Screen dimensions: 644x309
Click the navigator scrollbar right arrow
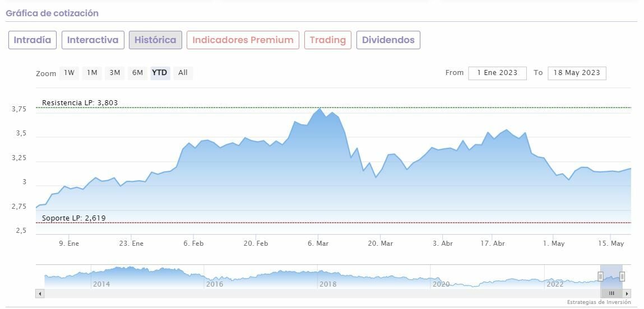627,293
